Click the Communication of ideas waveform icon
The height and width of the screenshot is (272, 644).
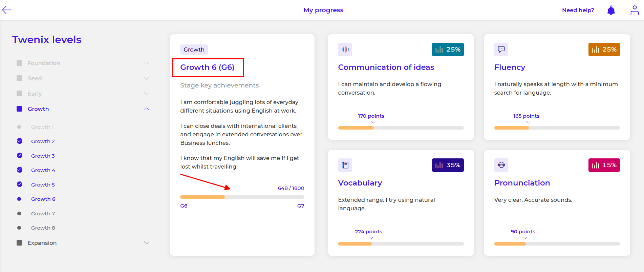[345, 50]
